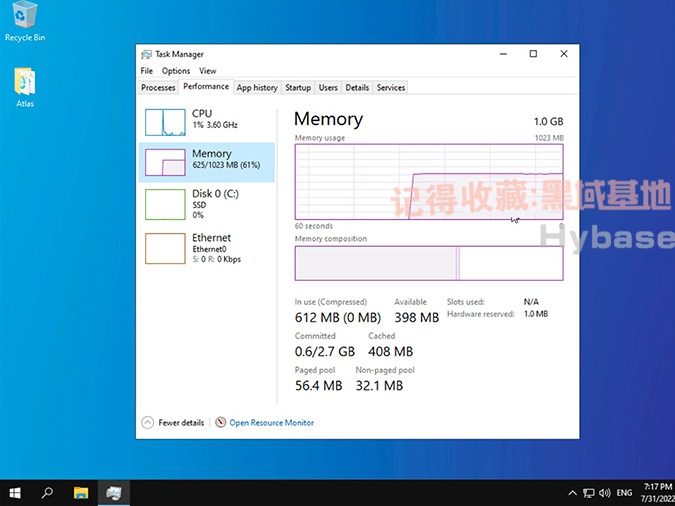Select Disk 0 (C:) in sidebar

[207, 204]
